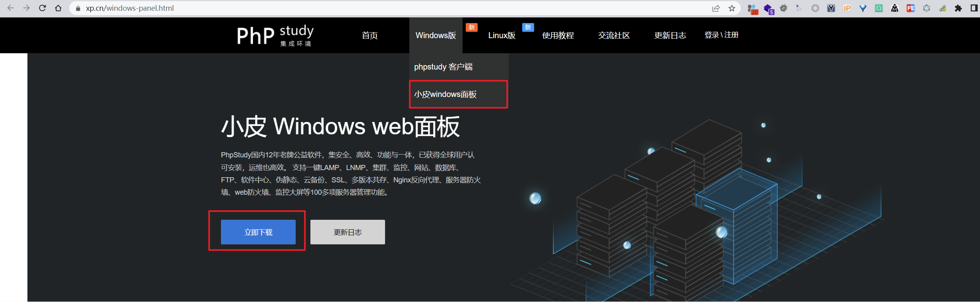Image resolution: width=980 pixels, height=302 pixels.
Task: Open the Extensions puzzle-piece menu
Action: pyautogui.click(x=958, y=8)
